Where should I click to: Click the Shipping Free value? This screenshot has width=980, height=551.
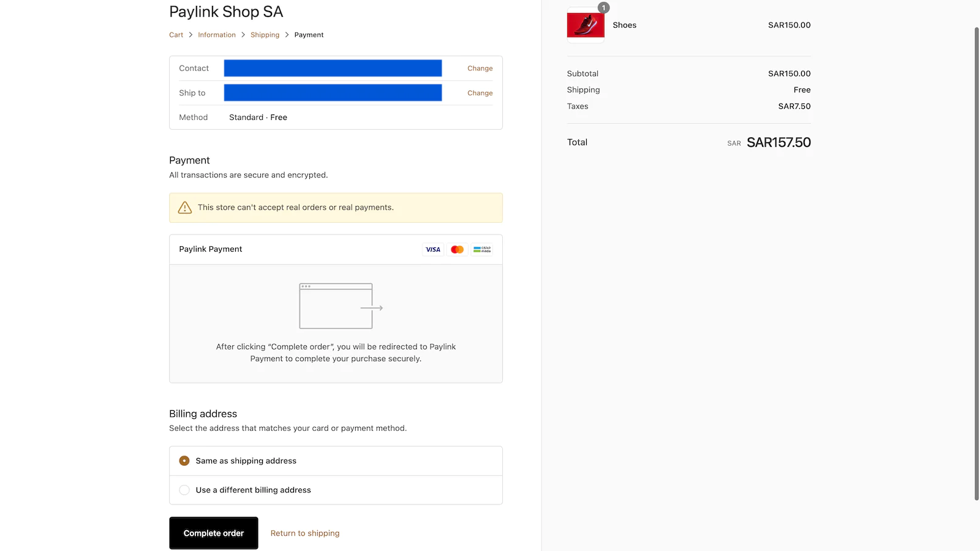(802, 90)
